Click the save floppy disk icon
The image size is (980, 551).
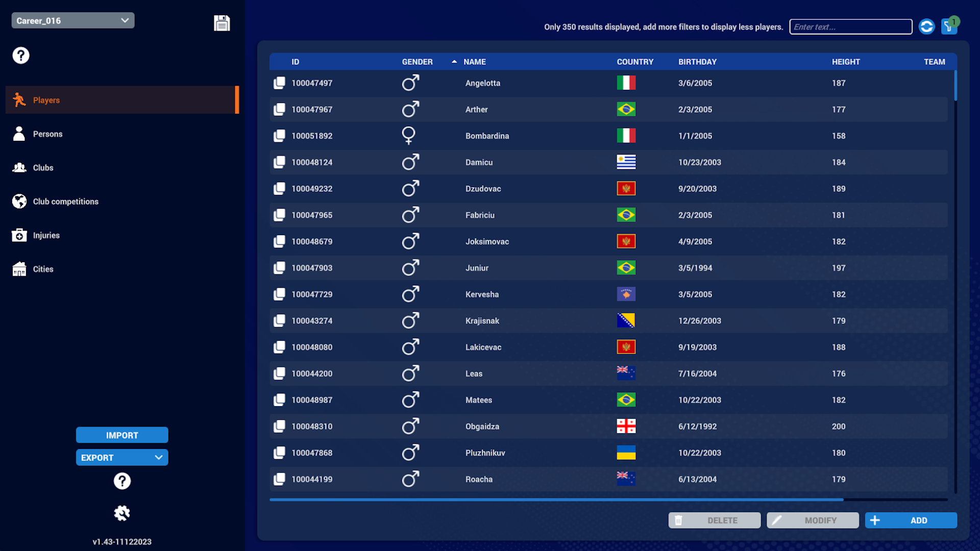222,23
